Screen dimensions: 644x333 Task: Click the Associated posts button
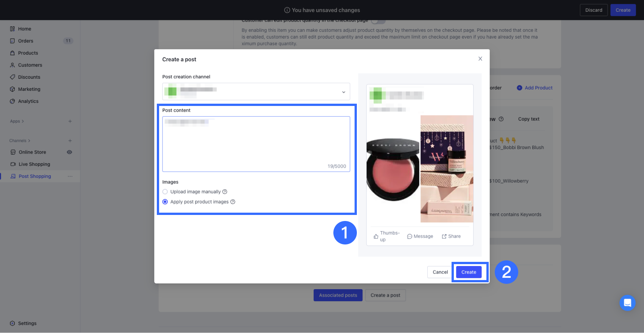pos(338,295)
